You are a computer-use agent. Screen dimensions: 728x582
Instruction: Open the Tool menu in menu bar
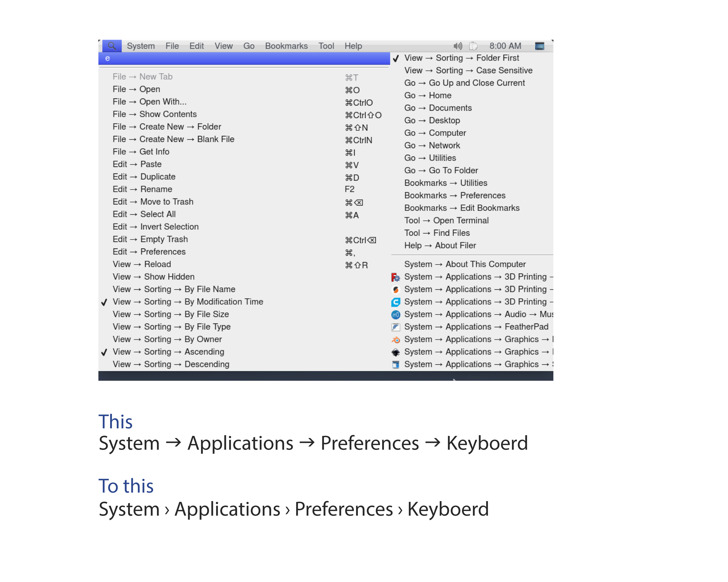[326, 46]
